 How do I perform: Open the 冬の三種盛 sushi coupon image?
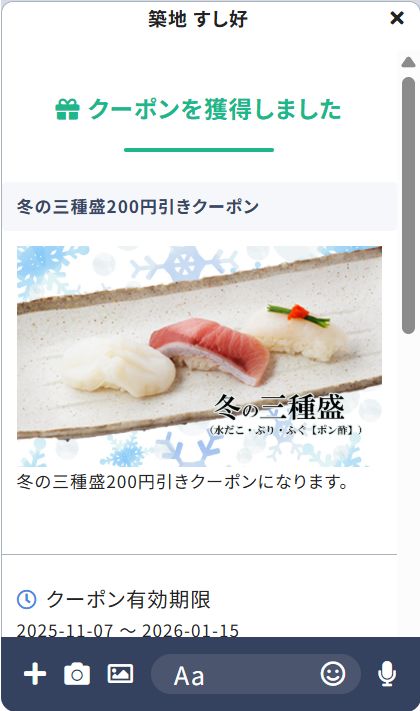tap(199, 356)
